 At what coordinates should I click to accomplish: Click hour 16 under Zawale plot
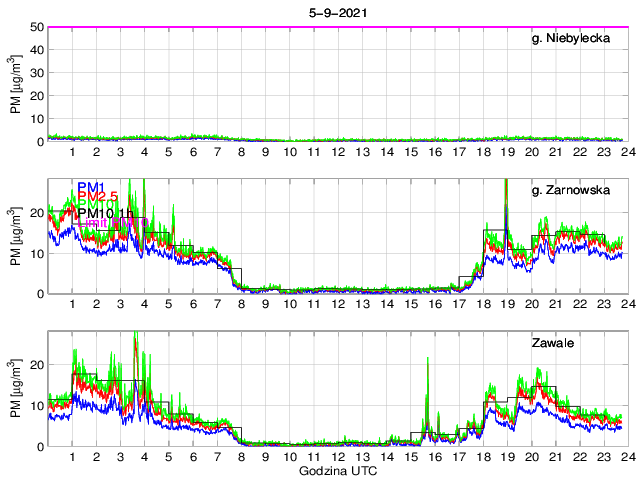pyautogui.click(x=435, y=457)
